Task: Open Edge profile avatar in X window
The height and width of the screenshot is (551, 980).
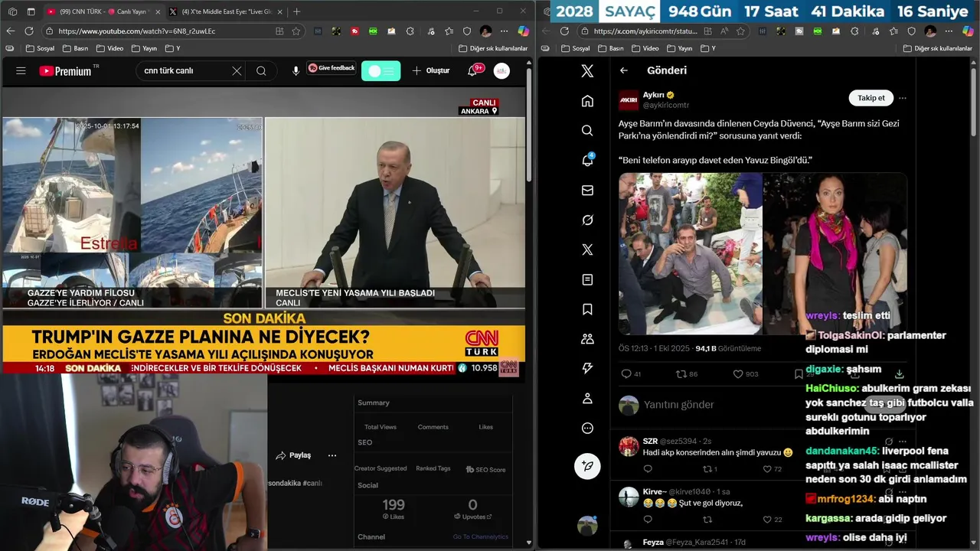Action: coord(930,31)
